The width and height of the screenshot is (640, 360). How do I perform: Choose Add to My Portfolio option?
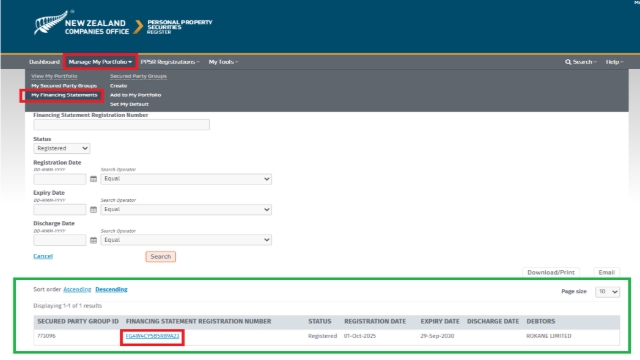click(136, 95)
